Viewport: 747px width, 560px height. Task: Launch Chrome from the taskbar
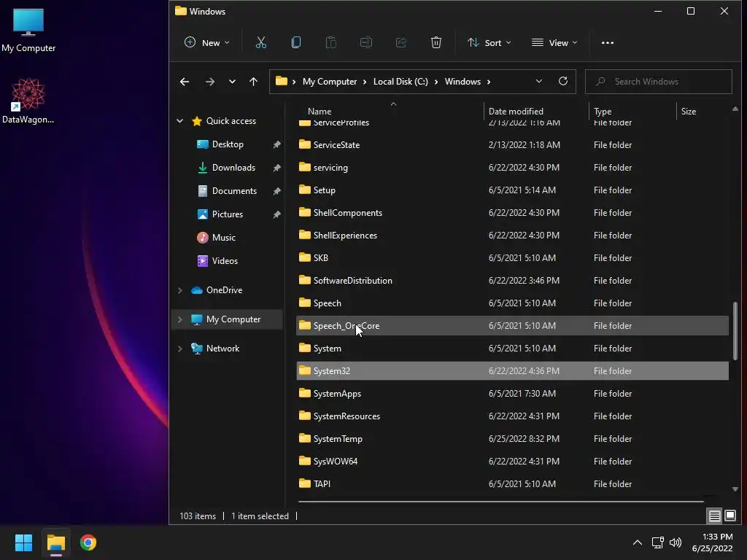coord(88,542)
